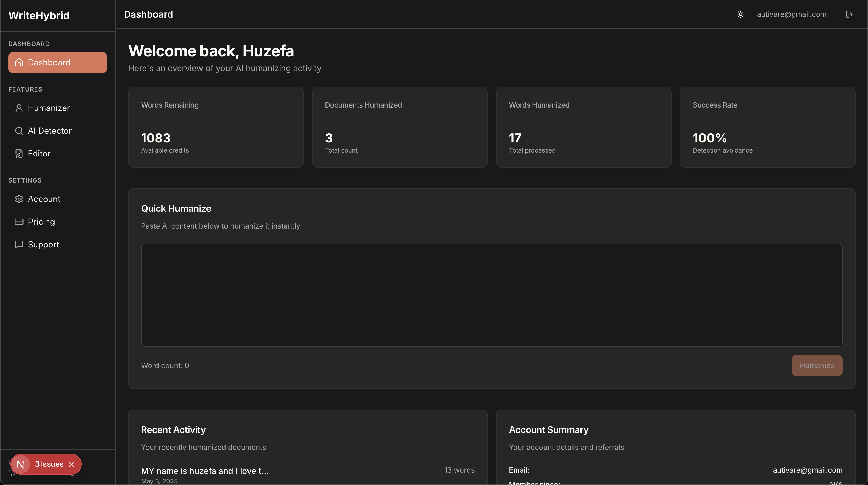This screenshot has height=485, width=868.
Task: Click the Pricing credit card icon
Action: (x=19, y=222)
